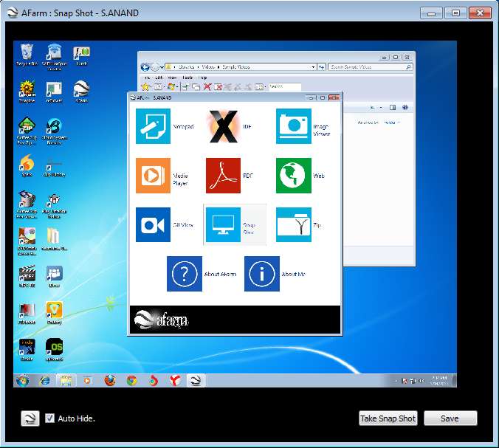This screenshot has width=499, height=448.
Task: Maximize the AFarm Snap Shot window
Action: click(x=456, y=13)
